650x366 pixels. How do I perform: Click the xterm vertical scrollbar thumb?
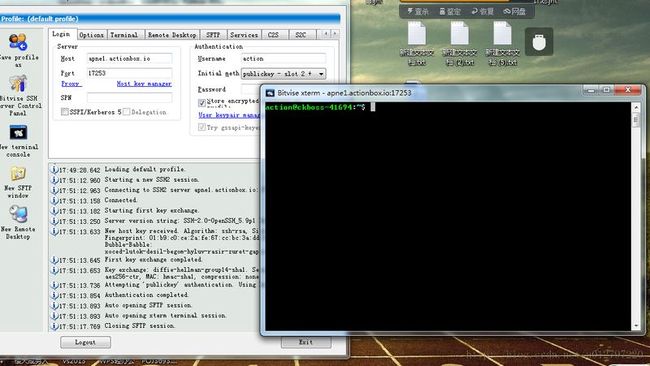tap(636, 120)
